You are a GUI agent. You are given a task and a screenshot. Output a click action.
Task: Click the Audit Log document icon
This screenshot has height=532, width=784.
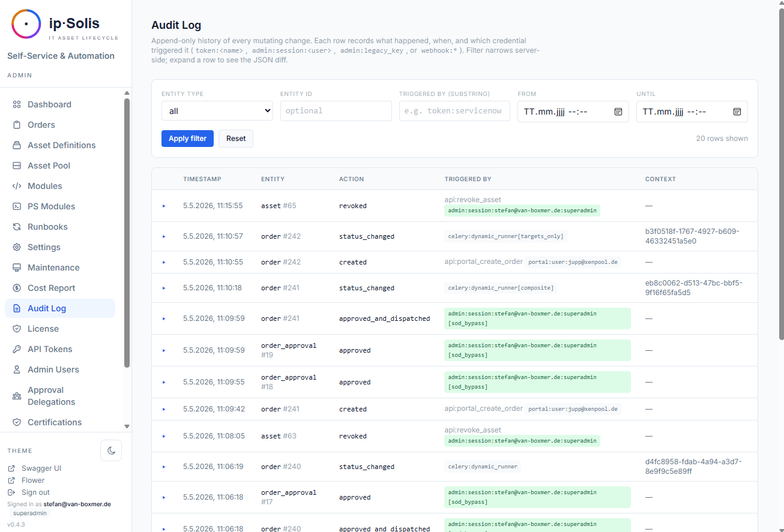[x=17, y=308]
